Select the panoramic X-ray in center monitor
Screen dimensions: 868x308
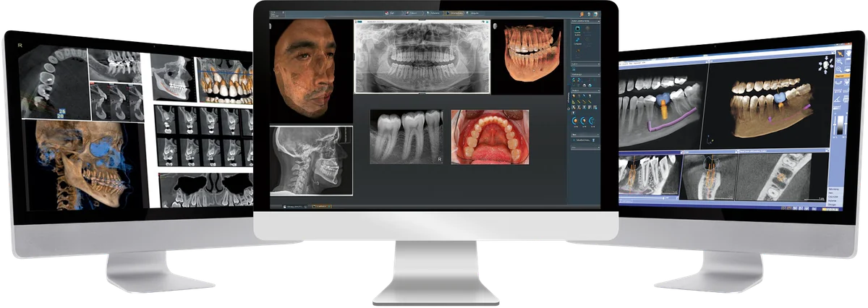pyautogui.click(x=422, y=56)
